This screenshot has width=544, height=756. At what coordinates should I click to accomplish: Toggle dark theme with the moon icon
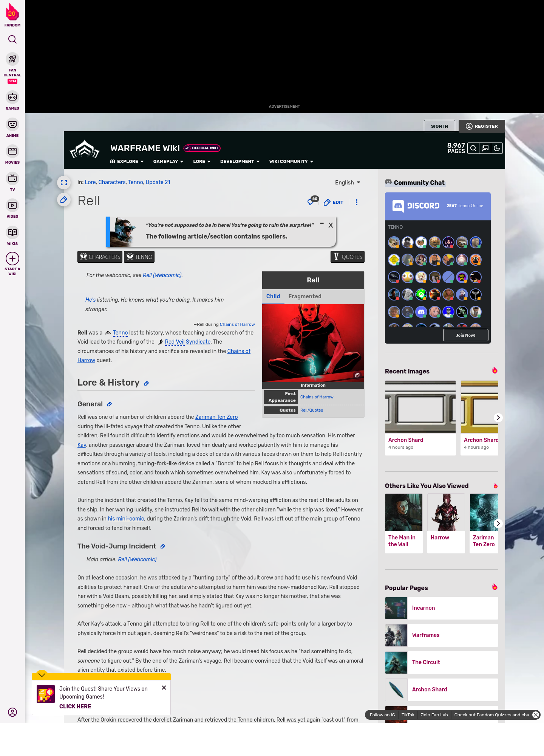pyautogui.click(x=497, y=148)
